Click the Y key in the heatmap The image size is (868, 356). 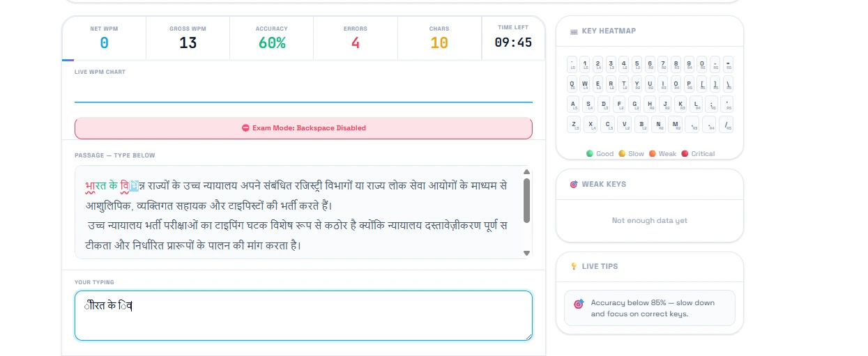point(637,84)
